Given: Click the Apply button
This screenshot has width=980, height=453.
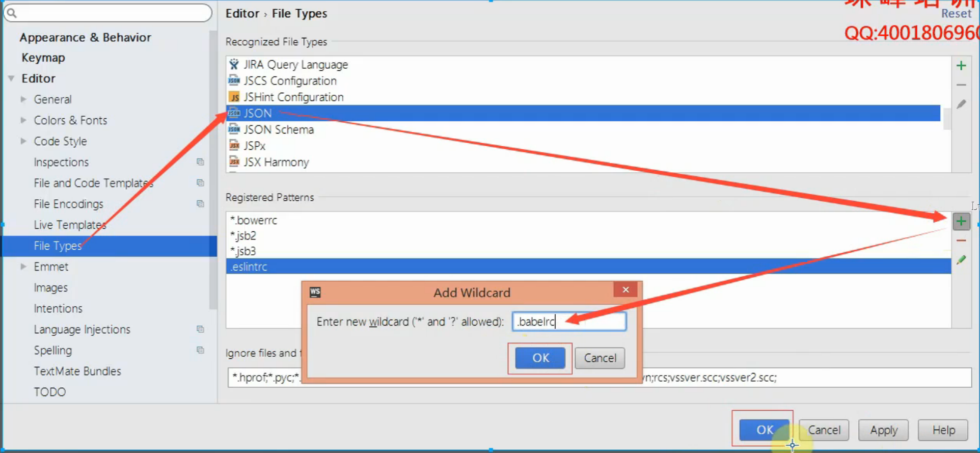Looking at the screenshot, I should [884, 430].
